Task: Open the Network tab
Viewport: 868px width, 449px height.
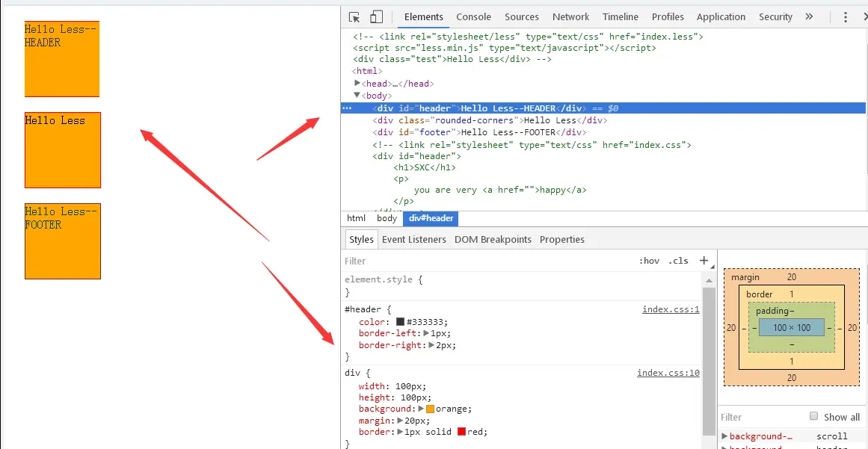Action: tap(570, 16)
